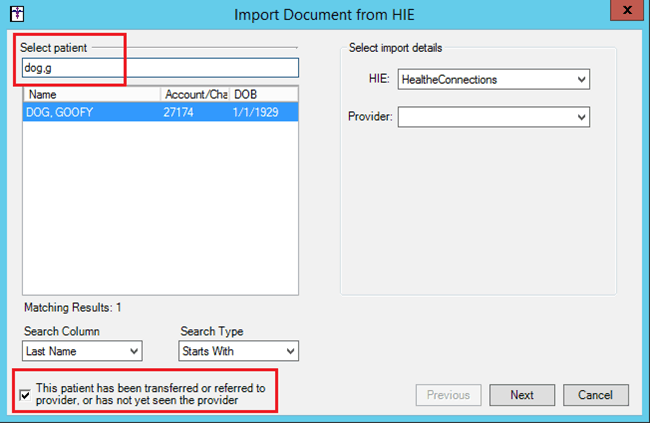The image size is (650, 423).
Task: Click the Import Document from HIE title bar
Action: tap(324, 15)
